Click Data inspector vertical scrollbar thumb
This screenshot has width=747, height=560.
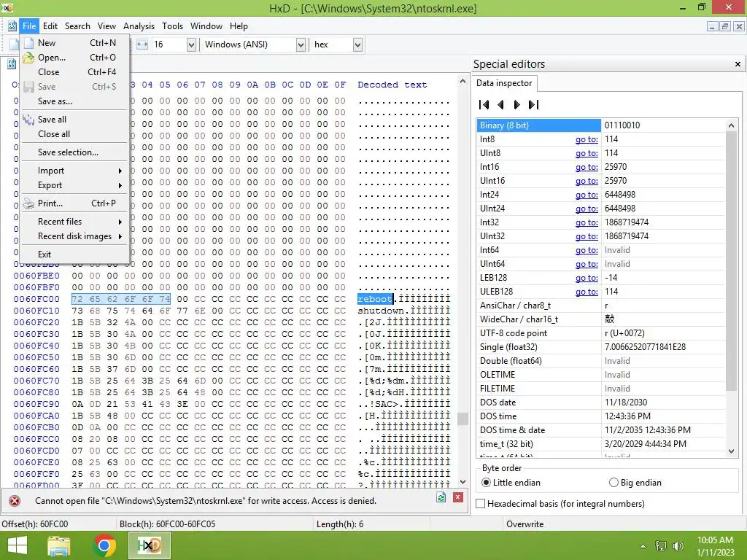click(731, 261)
